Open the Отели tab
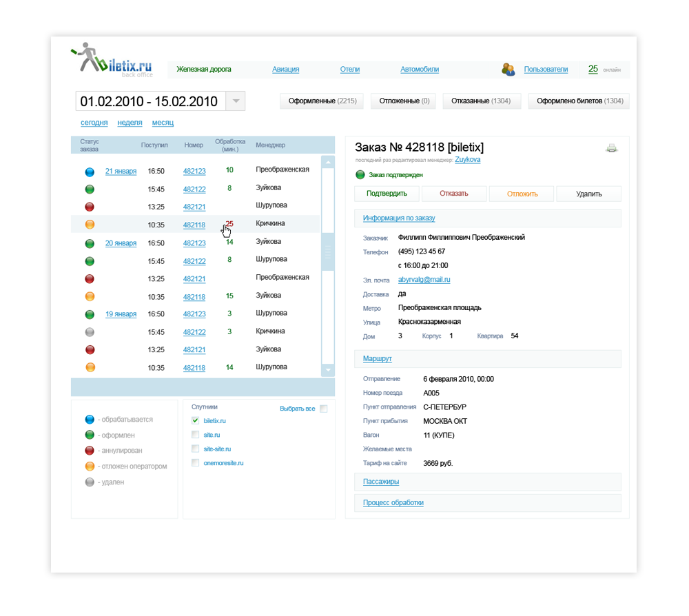Viewport: 689px width, 616px height. pos(350,70)
